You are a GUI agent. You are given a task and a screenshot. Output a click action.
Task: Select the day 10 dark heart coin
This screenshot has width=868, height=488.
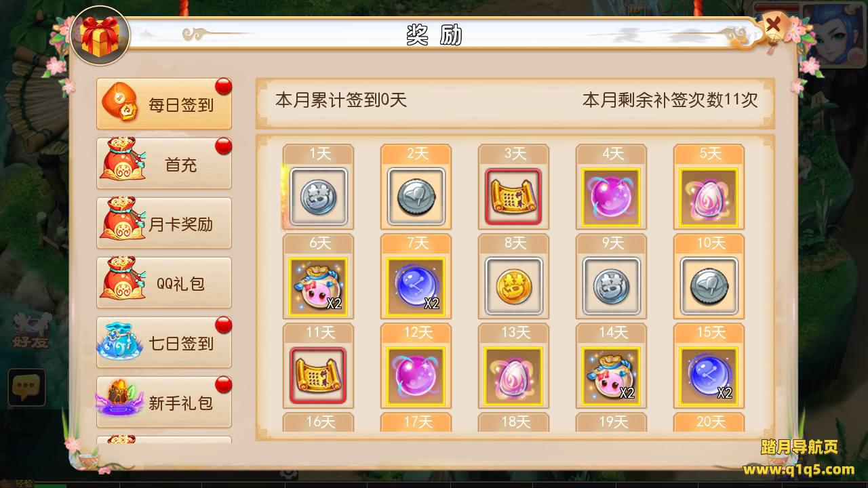[x=709, y=287]
